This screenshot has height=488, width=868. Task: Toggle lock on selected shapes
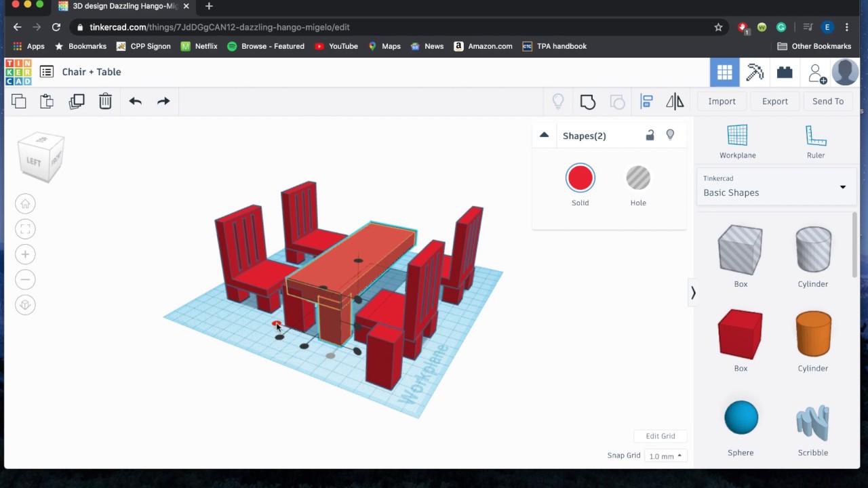click(650, 135)
